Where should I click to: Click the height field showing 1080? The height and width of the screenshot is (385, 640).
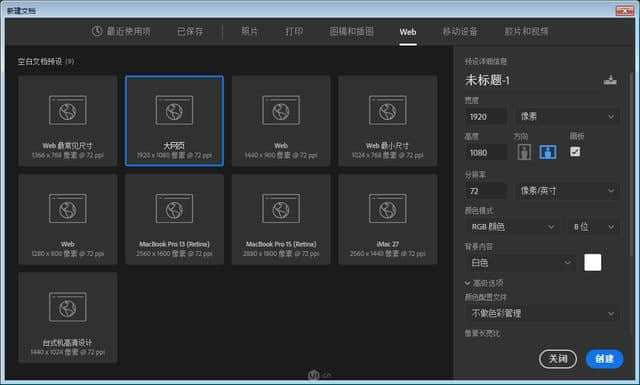click(486, 153)
